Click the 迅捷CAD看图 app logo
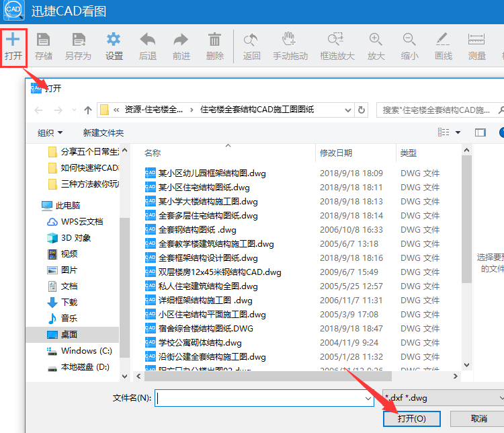 click(x=14, y=10)
